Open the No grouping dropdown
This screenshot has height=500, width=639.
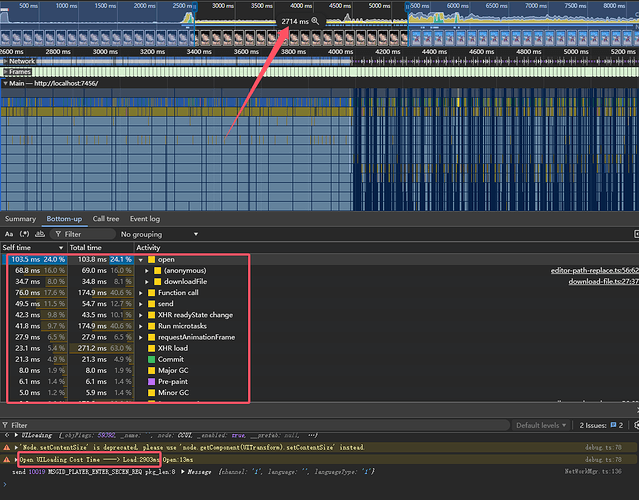[x=159, y=234]
